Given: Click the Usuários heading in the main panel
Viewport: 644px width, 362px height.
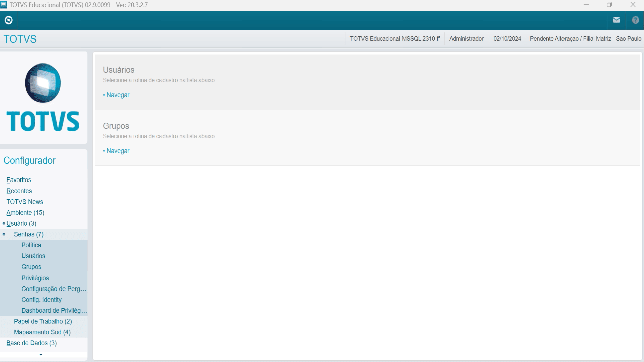Looking at the screenshot, I should [x=119, y=70].
